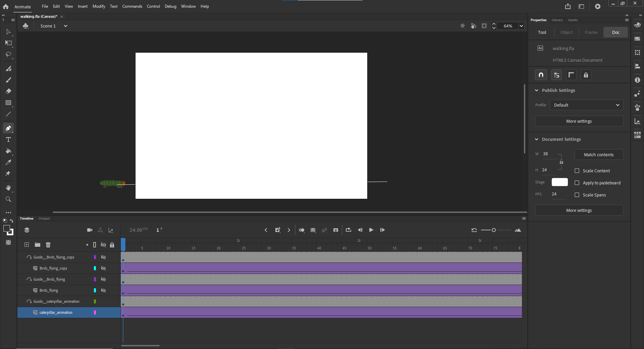Open the stage zoom percentage dropdown
Screen dimensions: 644x349
click(x=521, y=26)
